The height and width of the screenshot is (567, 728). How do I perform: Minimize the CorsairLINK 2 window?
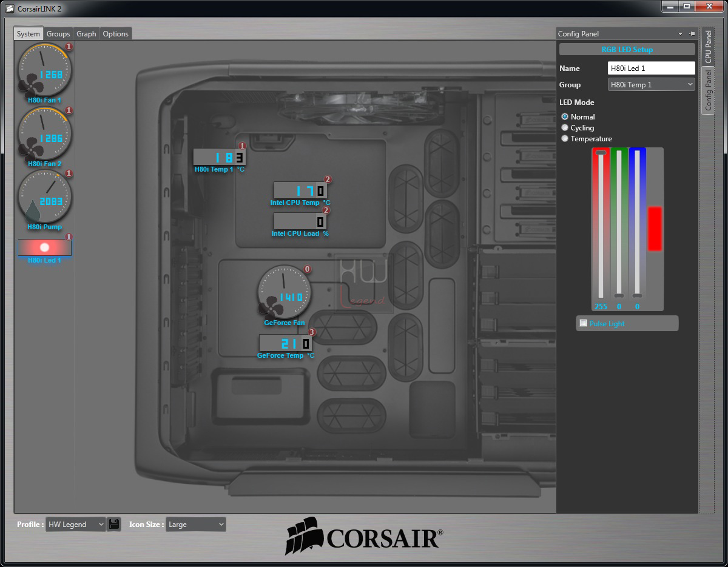click(671, 6)
